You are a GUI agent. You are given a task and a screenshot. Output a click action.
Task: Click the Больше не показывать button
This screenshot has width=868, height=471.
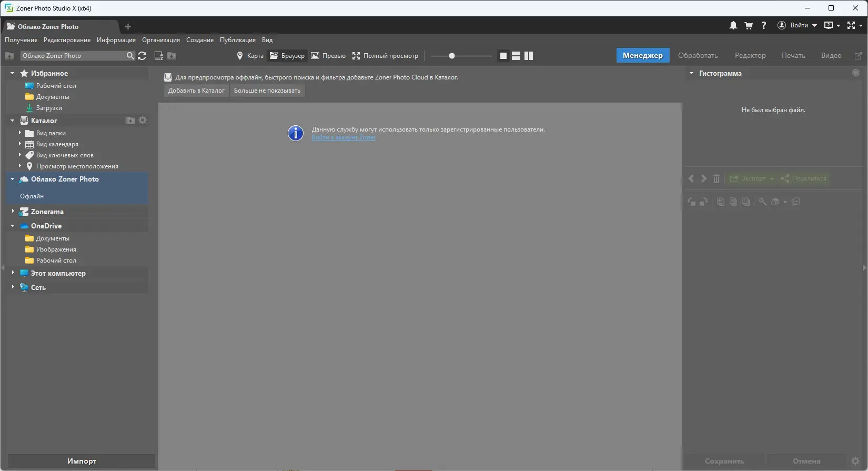267,91
